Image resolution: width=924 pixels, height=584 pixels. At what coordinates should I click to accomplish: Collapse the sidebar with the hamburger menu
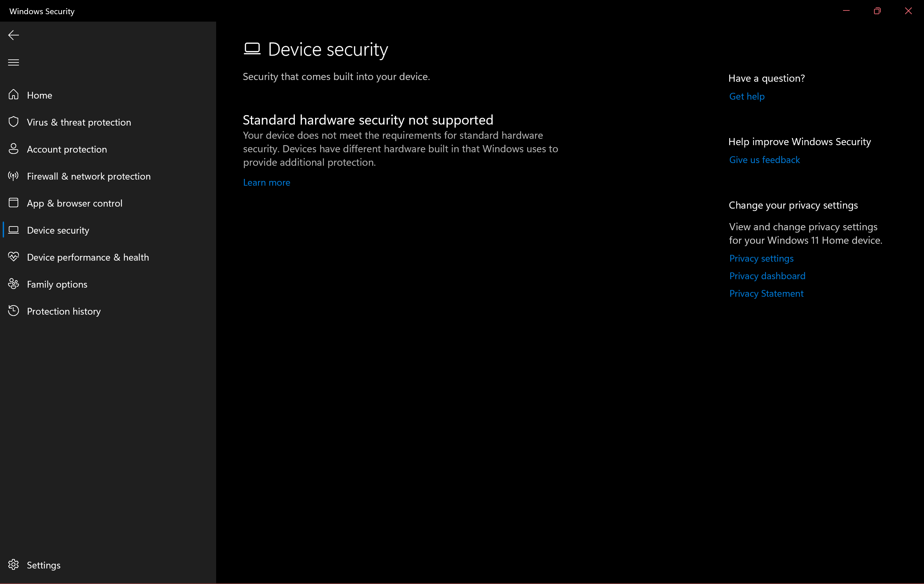pos(14,62)
